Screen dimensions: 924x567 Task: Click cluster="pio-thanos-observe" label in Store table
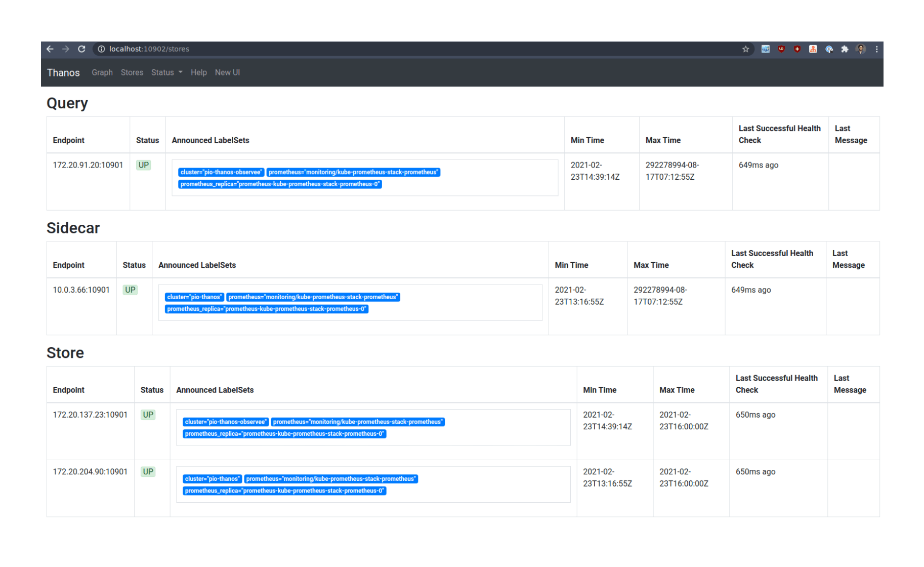(x=226, y=422)
